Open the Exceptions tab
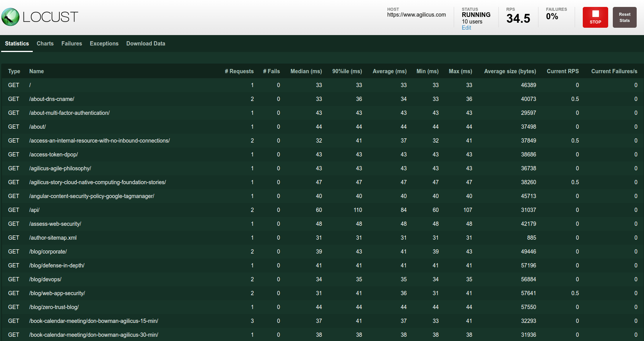 [104, 44]
